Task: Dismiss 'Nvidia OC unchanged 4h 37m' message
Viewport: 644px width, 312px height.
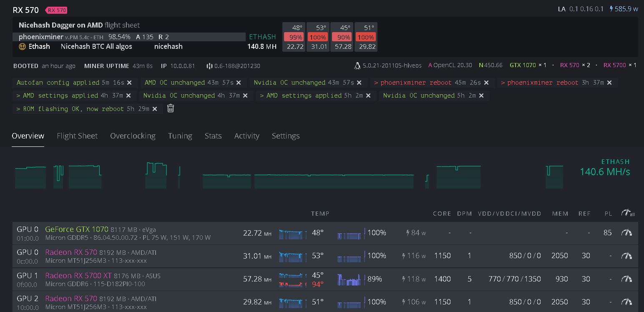Action: (245, 96)
